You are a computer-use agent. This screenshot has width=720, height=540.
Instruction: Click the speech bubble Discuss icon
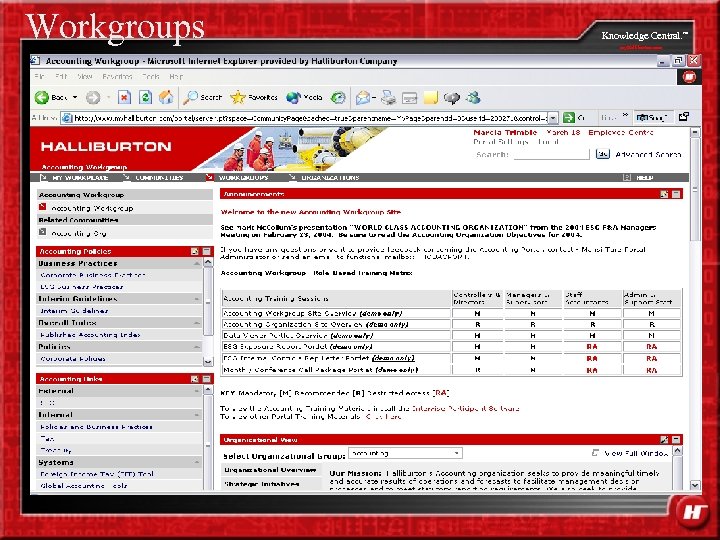pyautogui.click(x=452, y=97)
